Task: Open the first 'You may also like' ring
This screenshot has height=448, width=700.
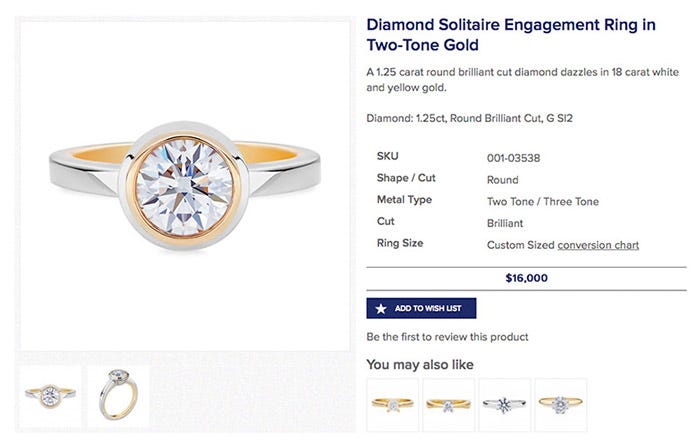Action: tap(393, 404)
